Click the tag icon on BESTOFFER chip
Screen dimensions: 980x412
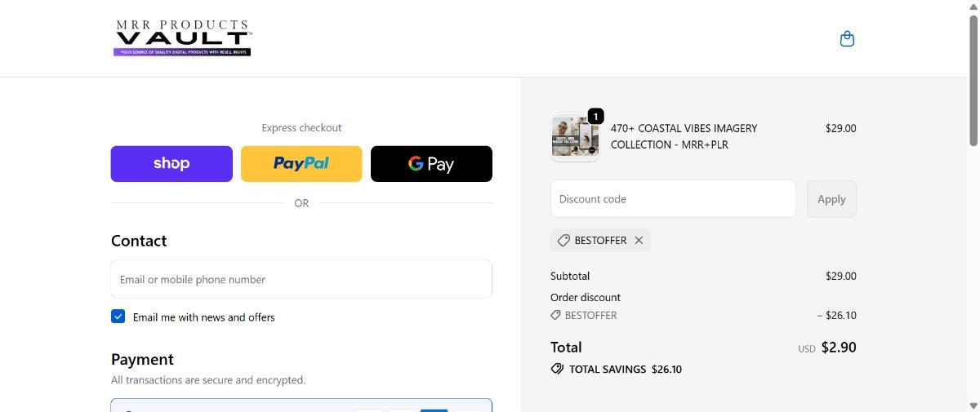[563, 241]
